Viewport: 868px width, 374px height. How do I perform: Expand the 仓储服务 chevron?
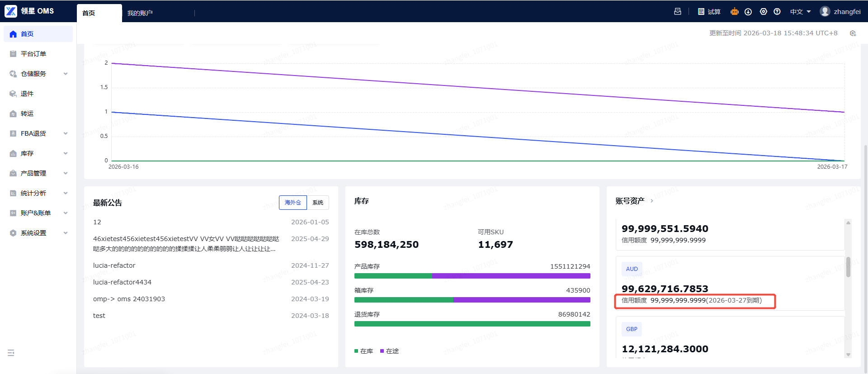[66, 74]
